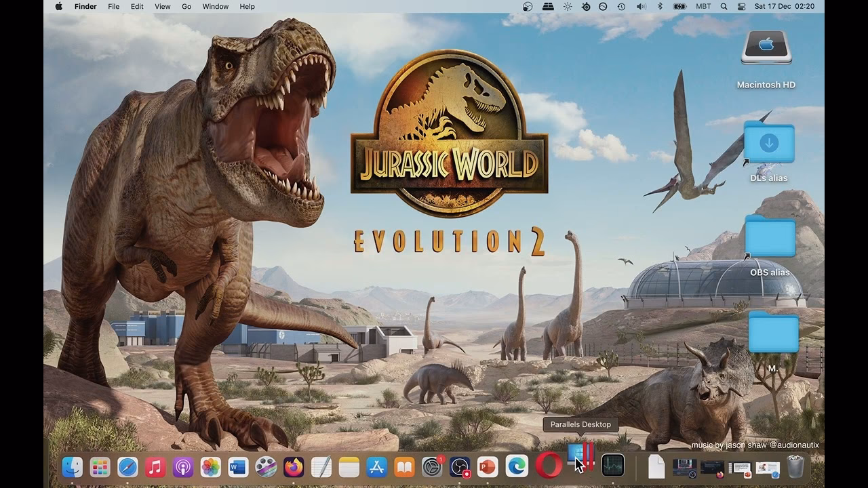868x488 pixels.
Task: Open System Preferences with the red badge
Action: tap(432, 466)
